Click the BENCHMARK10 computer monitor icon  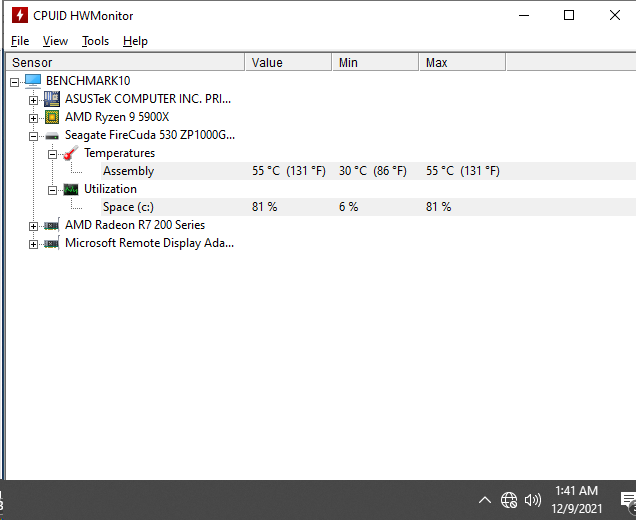point(33,81)
